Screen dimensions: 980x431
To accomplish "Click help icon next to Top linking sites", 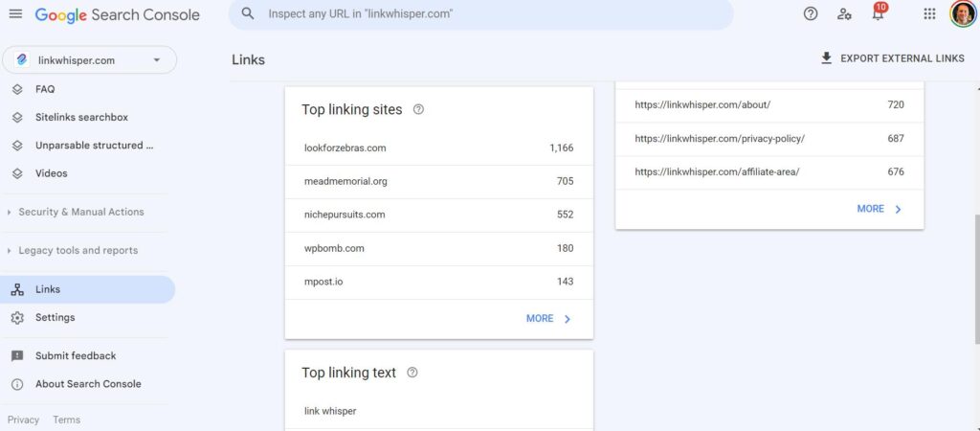I will point(419,109).
